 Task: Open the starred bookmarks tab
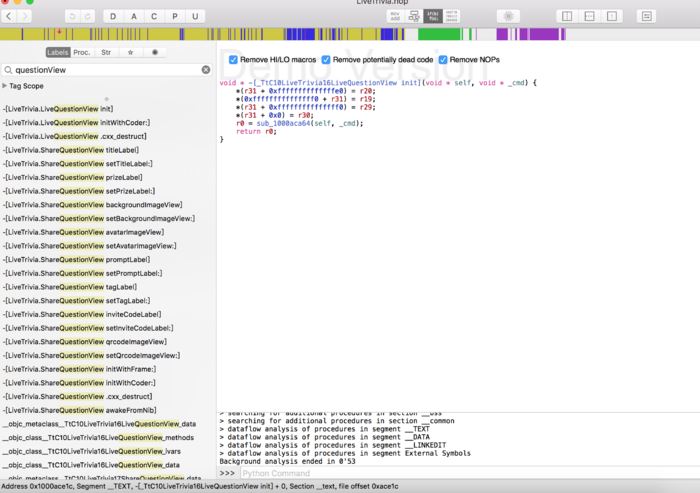pos(130,52)
